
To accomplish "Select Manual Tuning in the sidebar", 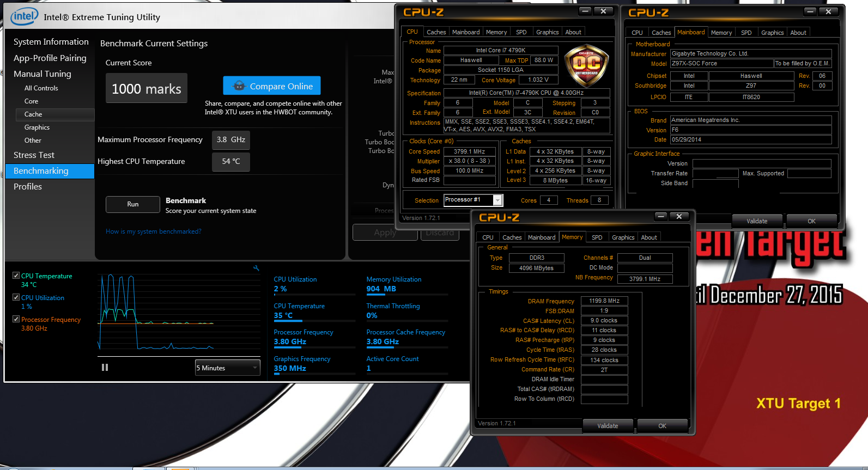I will coord(42,74).
